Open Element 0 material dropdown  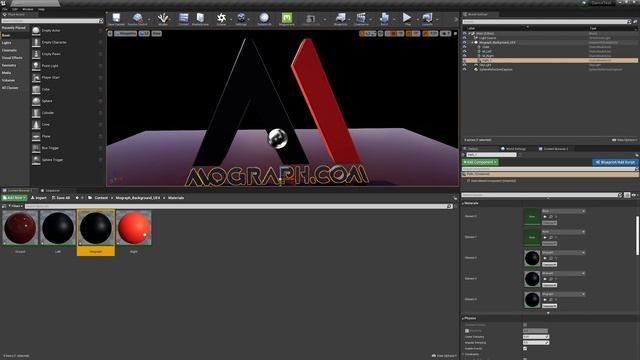pyautogui.click(x=563, y=211)
